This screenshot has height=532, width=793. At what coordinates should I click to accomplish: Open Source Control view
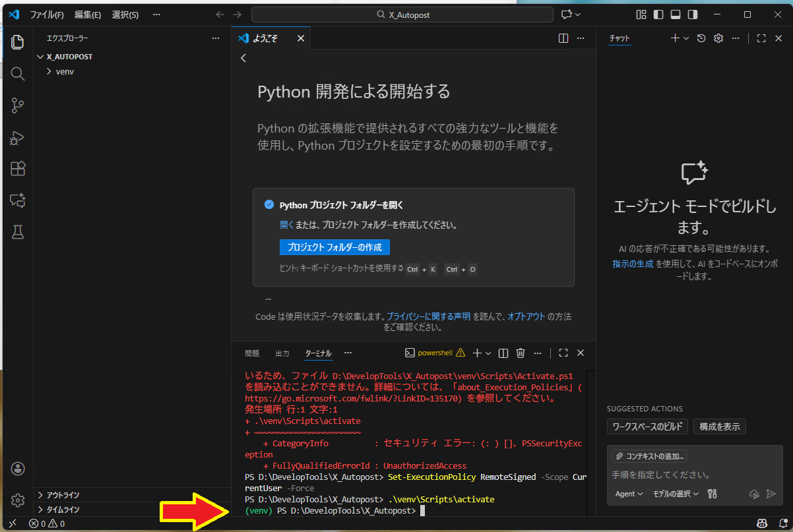(x=18, y=105)
